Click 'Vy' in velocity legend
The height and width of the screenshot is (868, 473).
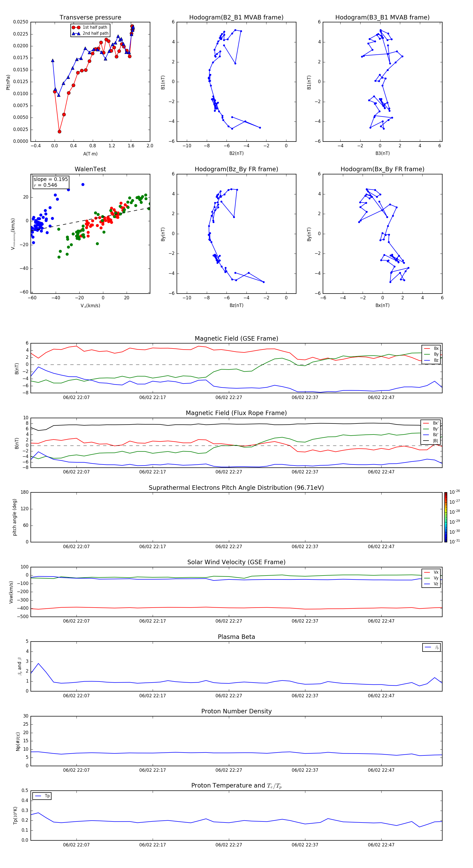tap(431, 578)
